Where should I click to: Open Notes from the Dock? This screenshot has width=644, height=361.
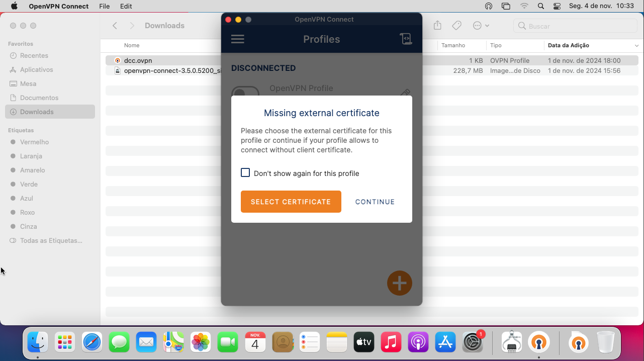pos(337,342)
